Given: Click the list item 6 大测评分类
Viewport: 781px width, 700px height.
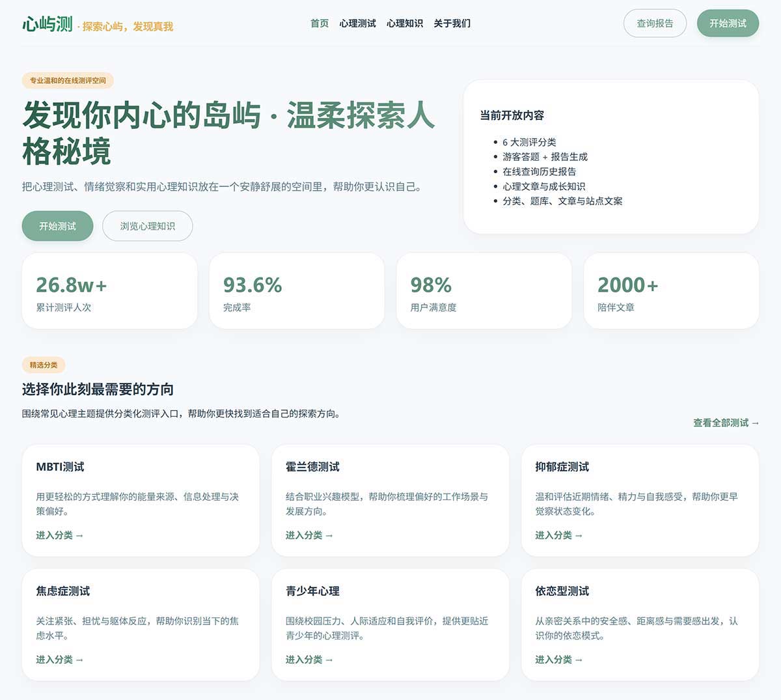Looking at the screenshot, I should point(529,142).
